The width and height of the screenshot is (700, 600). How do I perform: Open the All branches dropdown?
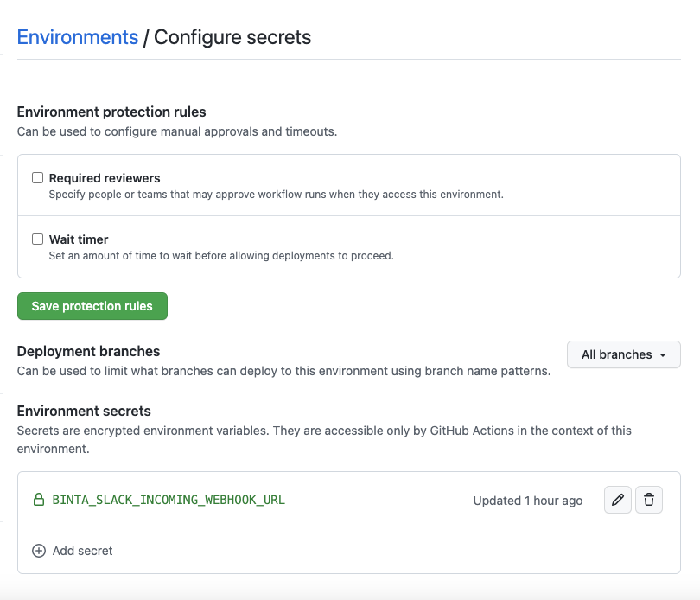623,354
